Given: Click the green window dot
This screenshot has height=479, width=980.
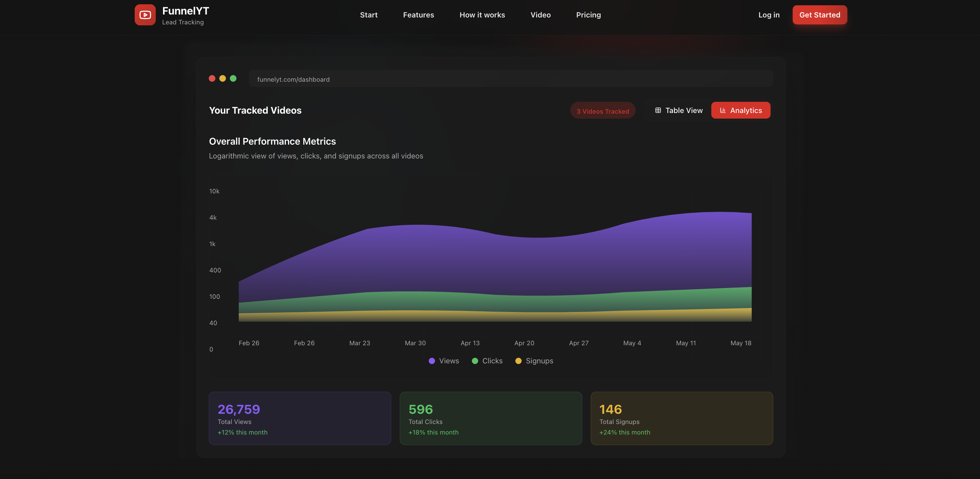Looking at the screenshot, I should [233, 78].
